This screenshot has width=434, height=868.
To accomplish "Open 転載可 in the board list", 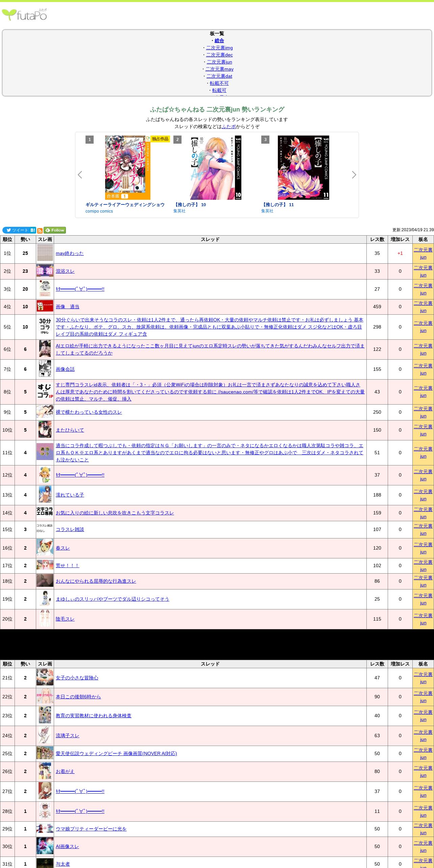I will coord(219,90).
